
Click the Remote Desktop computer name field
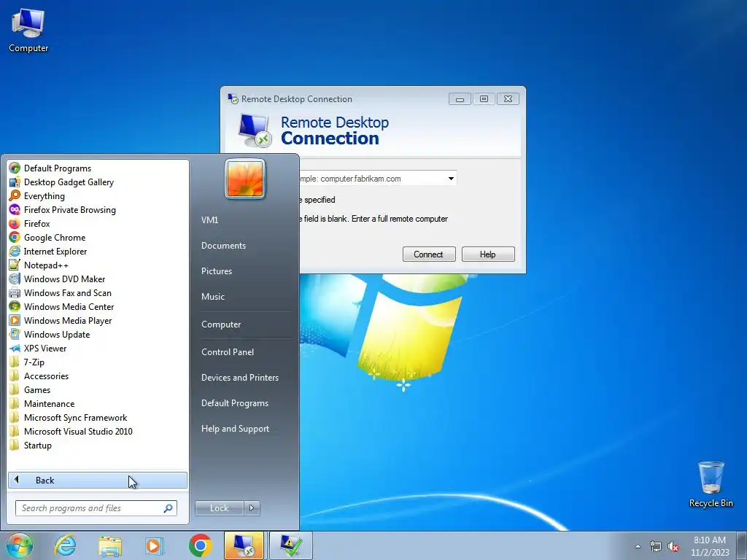tap(374, 179)
